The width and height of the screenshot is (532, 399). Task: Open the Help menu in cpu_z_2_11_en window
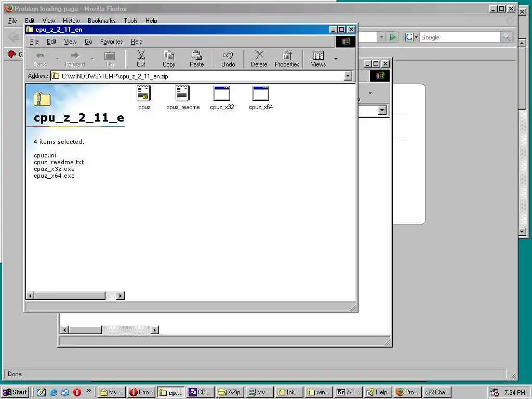click(137, 42)
